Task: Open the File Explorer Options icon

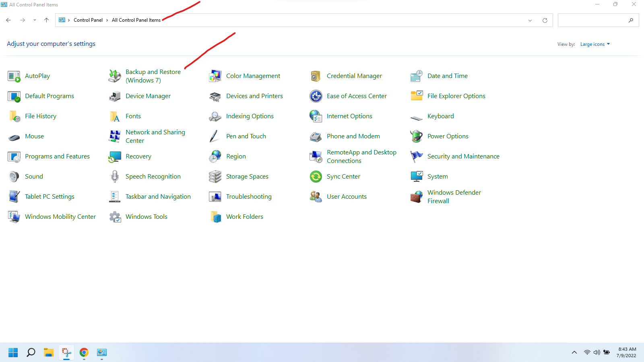Action: tap(417, 96)
